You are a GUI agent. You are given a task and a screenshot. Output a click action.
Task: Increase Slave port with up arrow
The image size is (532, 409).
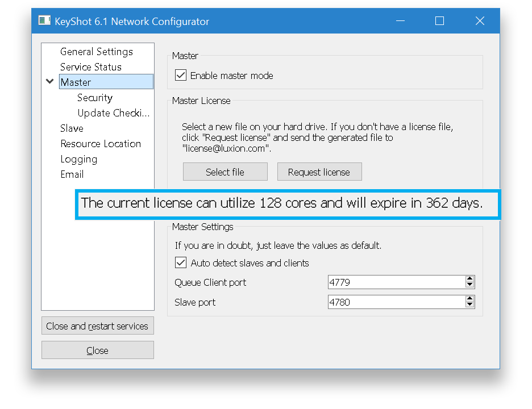(469, 298)
